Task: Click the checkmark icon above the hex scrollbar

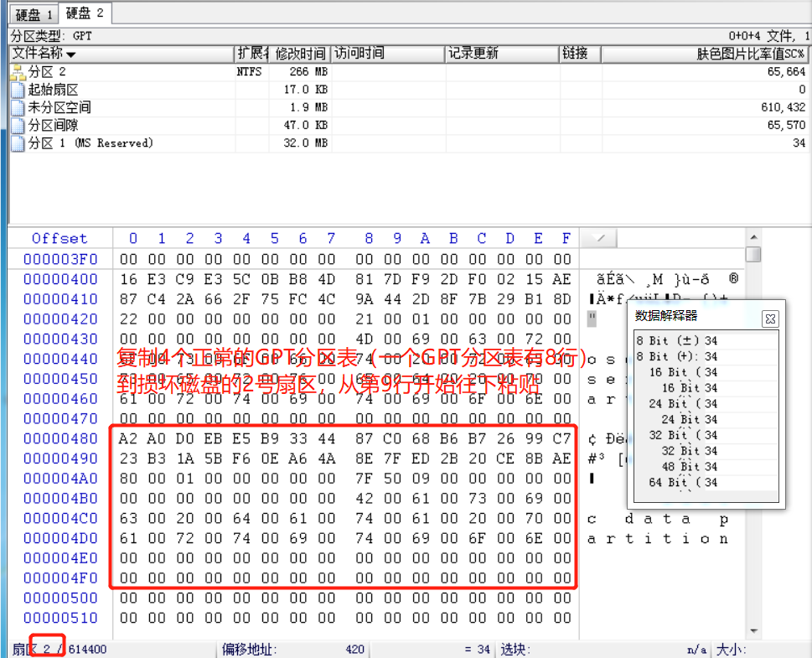Action: click(x=598, y=238)
